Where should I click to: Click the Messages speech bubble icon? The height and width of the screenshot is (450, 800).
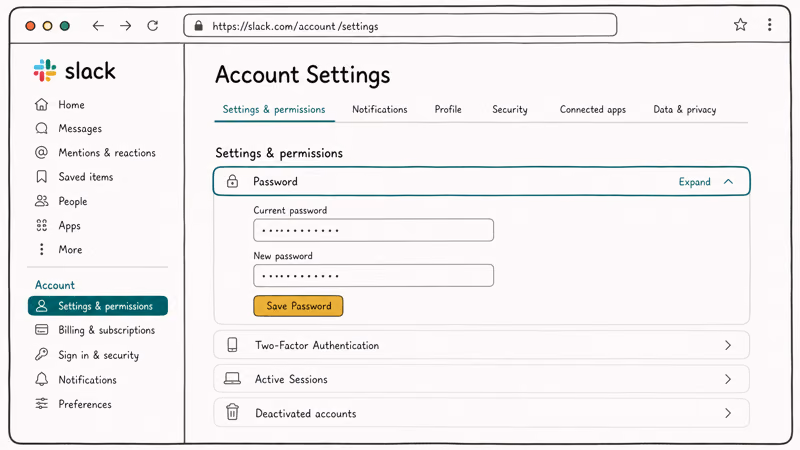coord(41,128)
